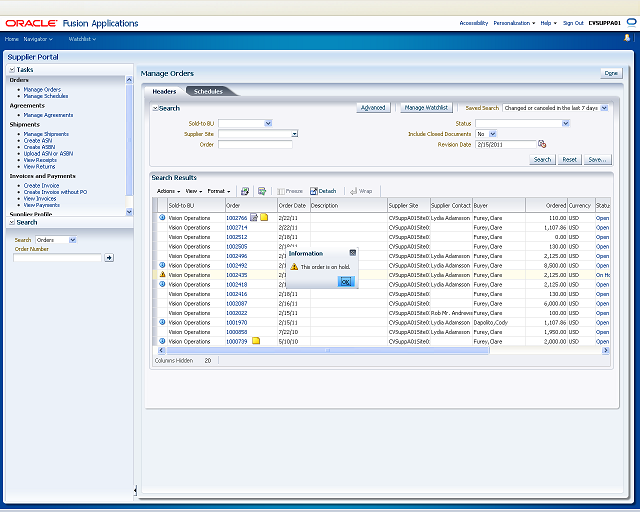This screenshot has height=512, width=640.
Task: Click the order number search go arrow
Action: tap(109, 258)
